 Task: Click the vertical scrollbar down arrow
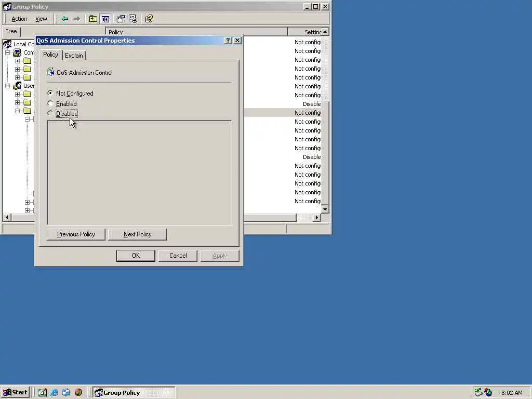click(325, 209)
